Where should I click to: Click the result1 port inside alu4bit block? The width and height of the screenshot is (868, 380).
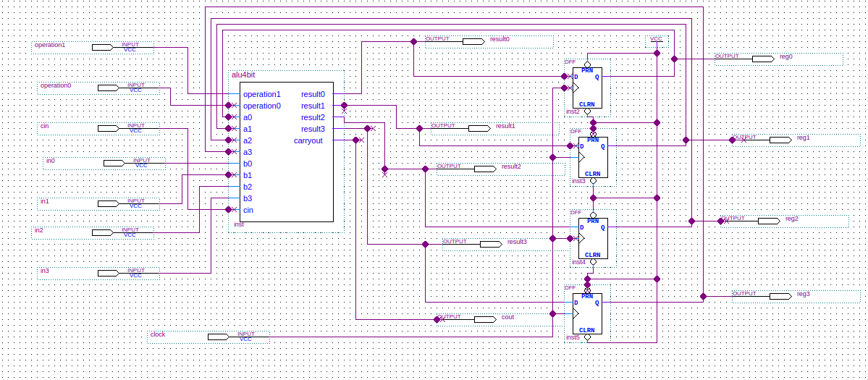pos(313,106)
